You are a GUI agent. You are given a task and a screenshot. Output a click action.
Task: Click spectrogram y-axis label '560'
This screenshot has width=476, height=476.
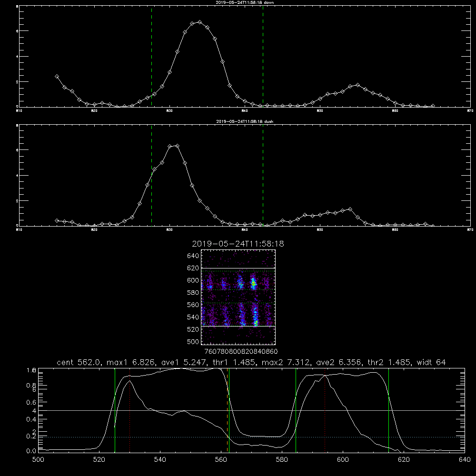coord(193,305)
